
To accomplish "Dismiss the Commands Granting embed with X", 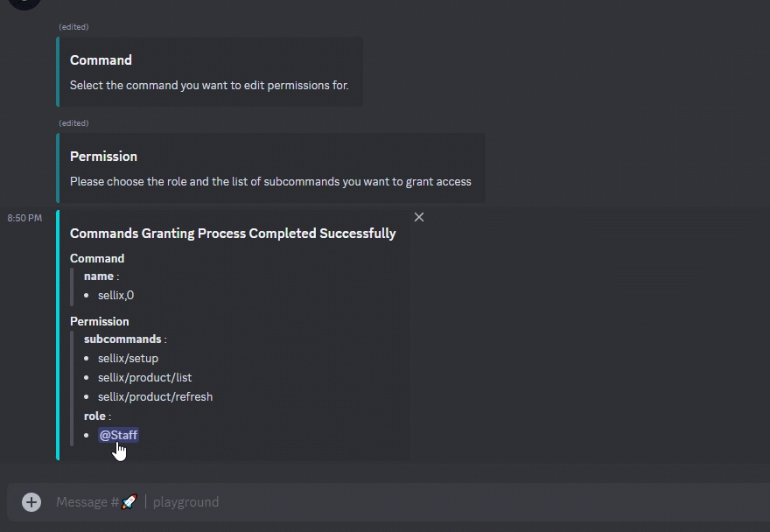I will (419, 217).
